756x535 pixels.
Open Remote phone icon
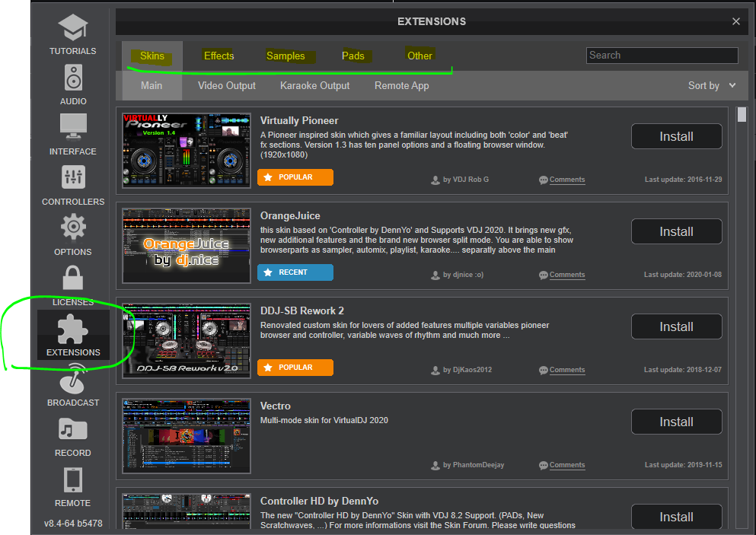pyautogui.click(x=73, y=480)
